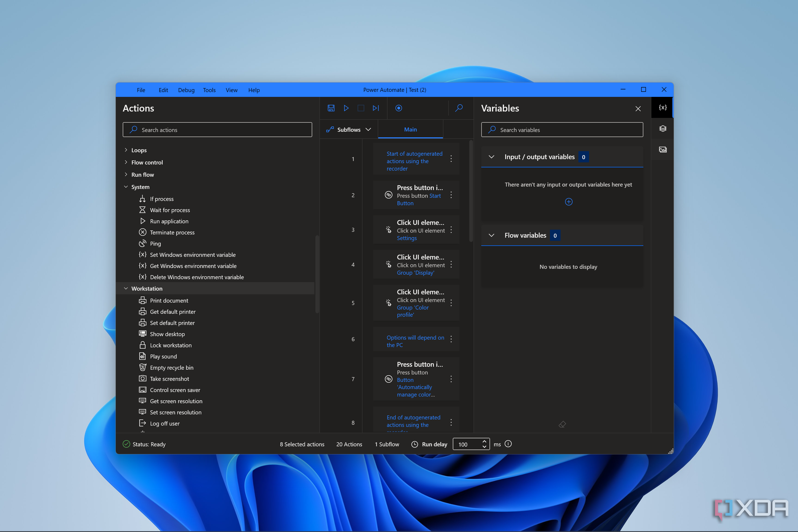Close the Variables pane
Image resolution: width=798 pixels, height=532 pixels.
[x=638, y=109]
